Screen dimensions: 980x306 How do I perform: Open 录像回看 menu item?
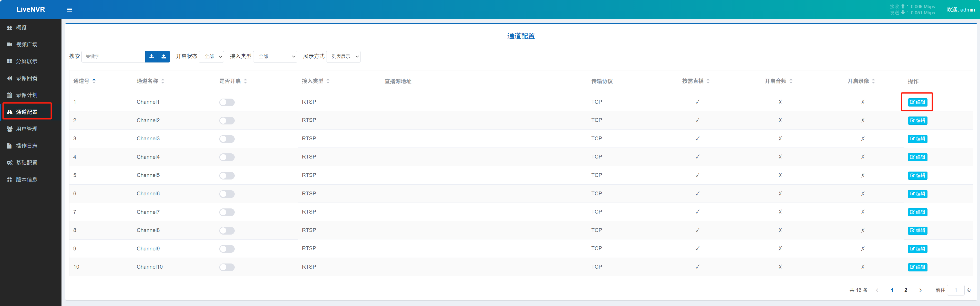30,78
